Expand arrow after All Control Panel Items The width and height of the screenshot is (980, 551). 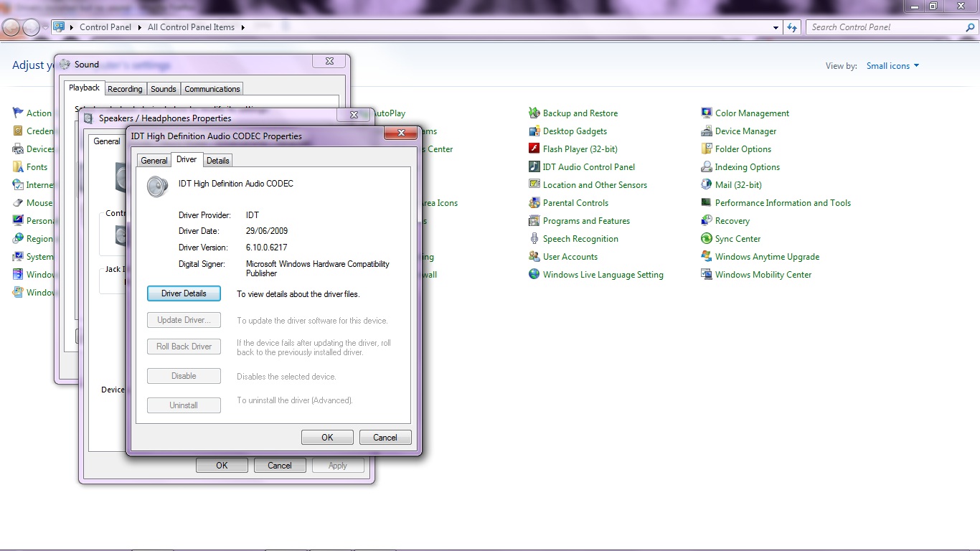[242, 27]
